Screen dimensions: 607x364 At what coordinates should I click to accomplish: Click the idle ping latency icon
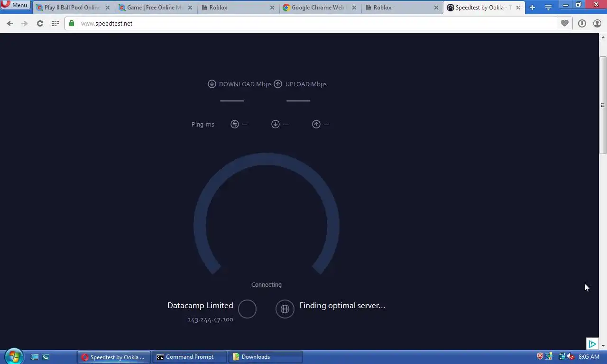(x=234, y=124)
